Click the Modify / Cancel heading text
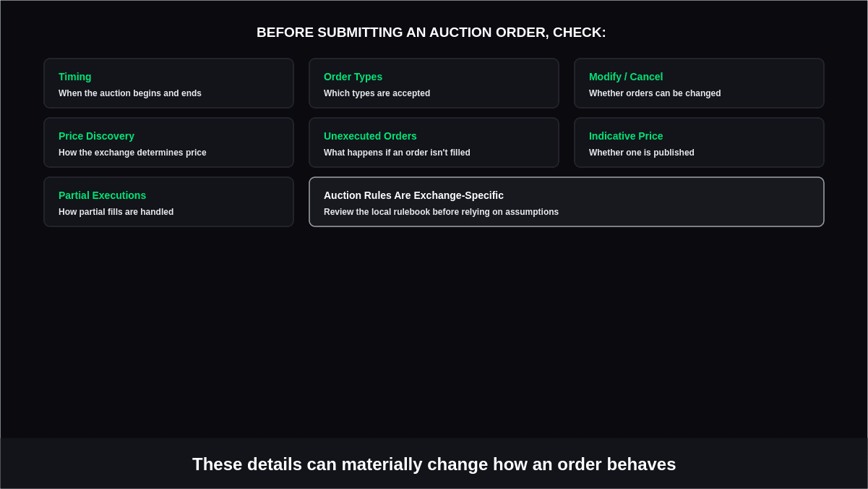The height and width of the screenshot is (489, 868). point(626,77)
